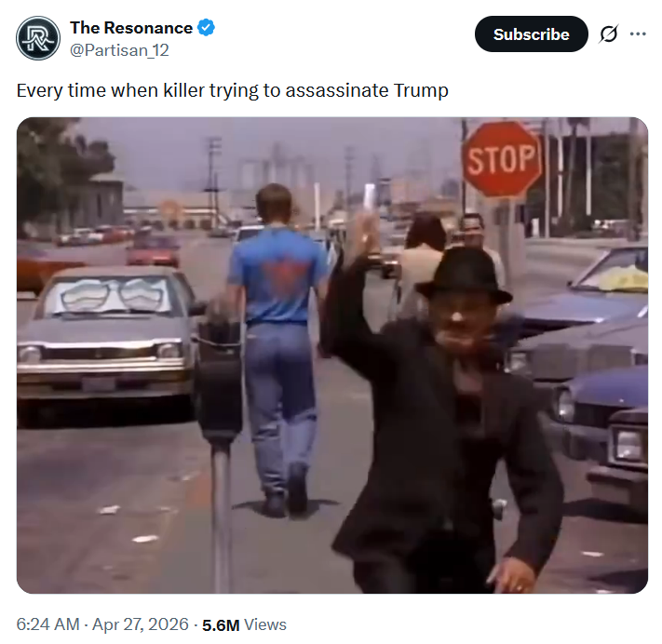Click the red STOP sign in video
This screenshot has height=644, width=662.
(502, 159)
